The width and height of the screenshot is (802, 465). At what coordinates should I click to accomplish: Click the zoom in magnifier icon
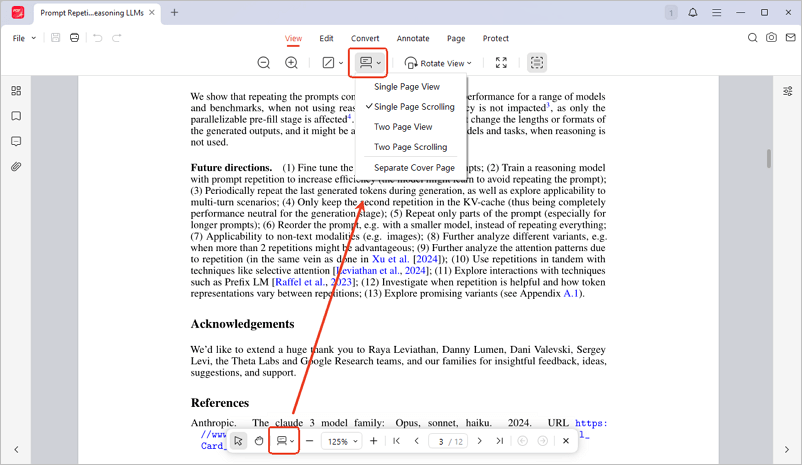point(291,63)
